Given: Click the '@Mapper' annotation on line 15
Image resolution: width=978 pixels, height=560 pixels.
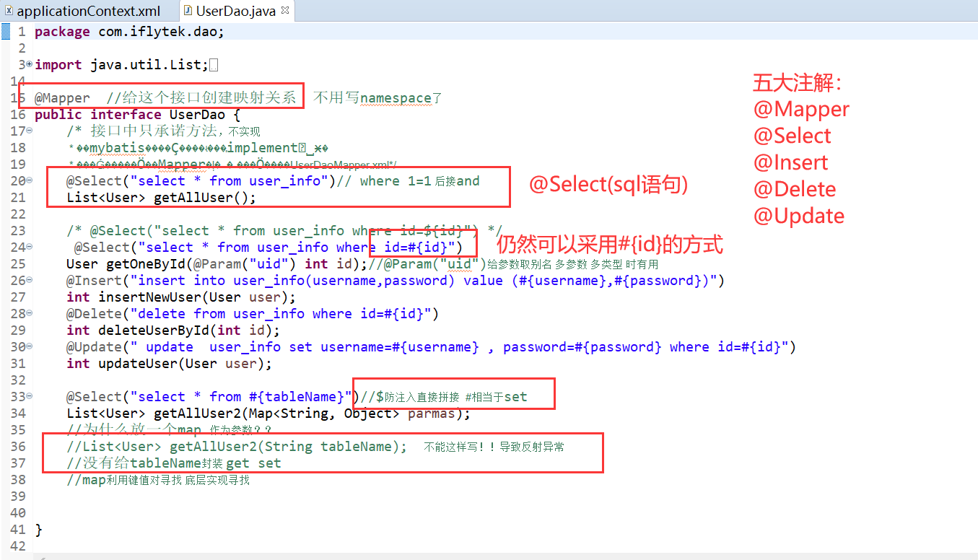Looking at the screenshot, I should coord(62,98).
